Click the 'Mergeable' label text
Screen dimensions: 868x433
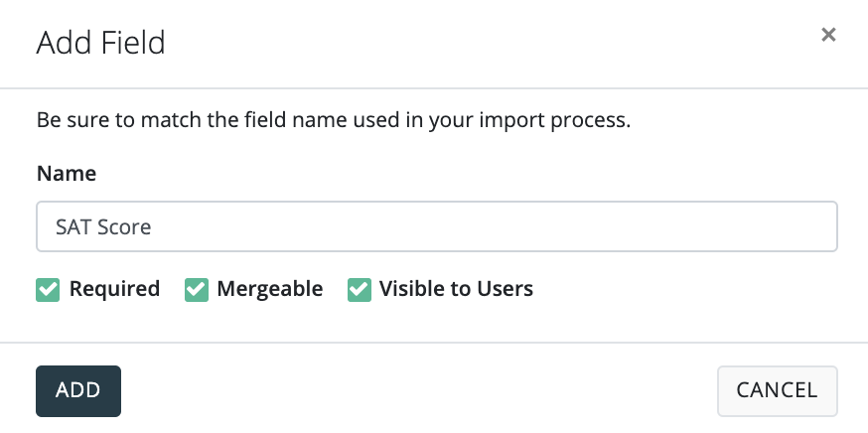(269, 289)
